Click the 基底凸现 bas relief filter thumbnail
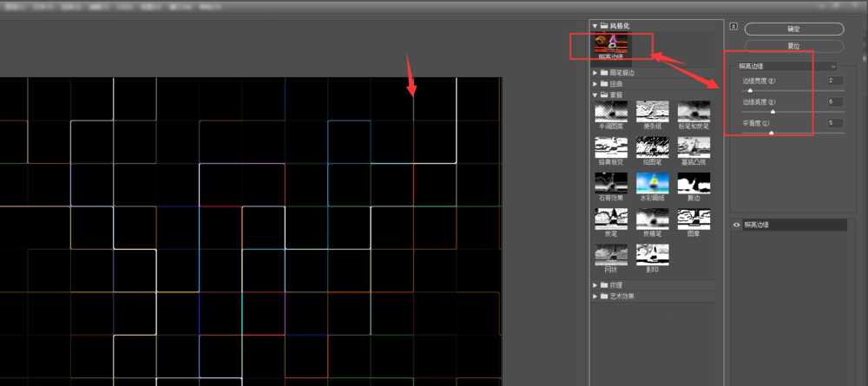Screen dimensions: 868x386 [x=694, y=146]
